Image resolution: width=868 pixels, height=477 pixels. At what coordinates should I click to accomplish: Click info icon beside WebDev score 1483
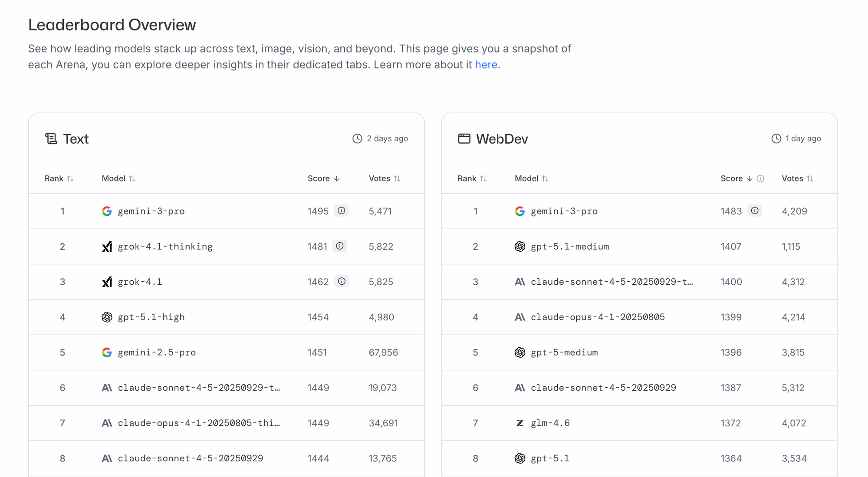(755, 211)
